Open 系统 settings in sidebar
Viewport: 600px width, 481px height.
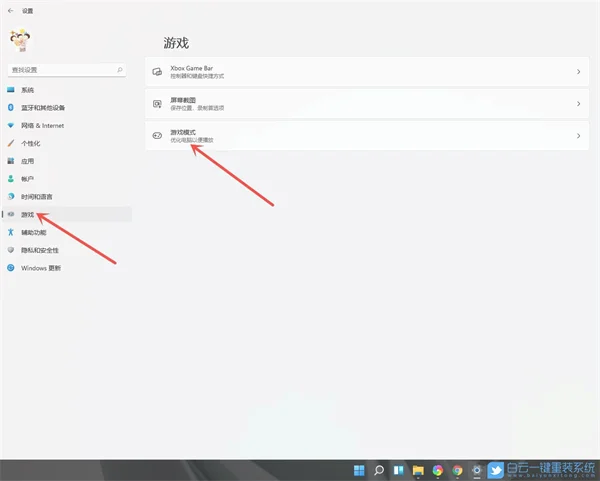tap(28, 90)
